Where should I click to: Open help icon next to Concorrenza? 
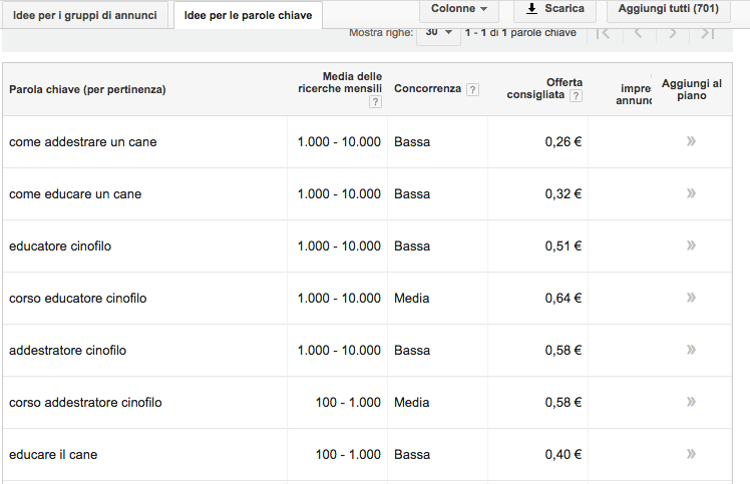point(472,89)
